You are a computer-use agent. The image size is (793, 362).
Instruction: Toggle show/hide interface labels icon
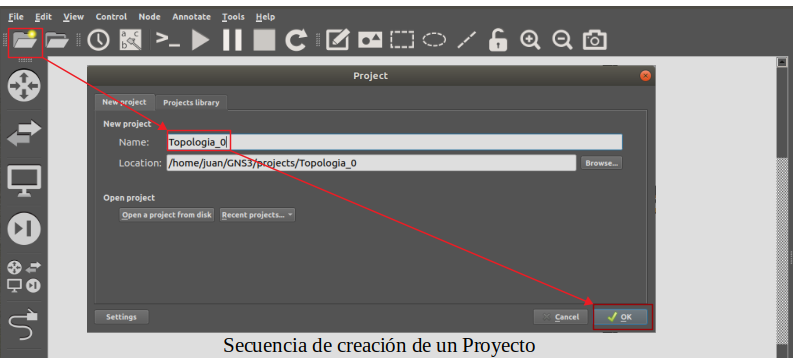pyautogui.click(x=130, y=40)
